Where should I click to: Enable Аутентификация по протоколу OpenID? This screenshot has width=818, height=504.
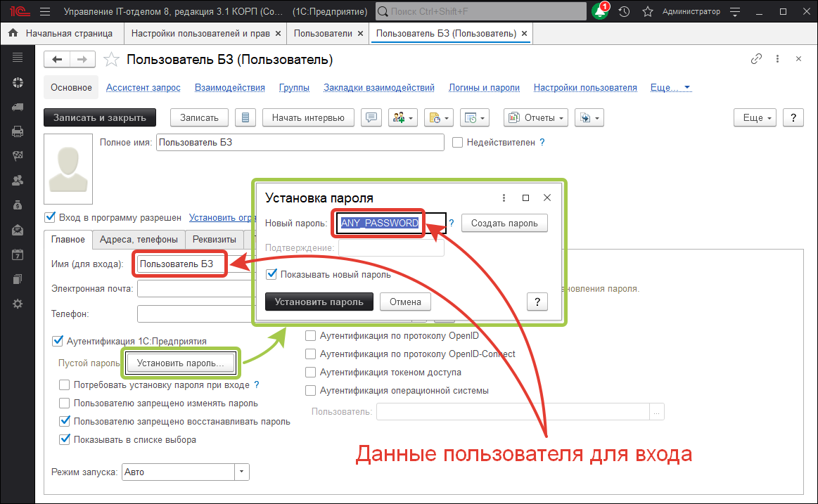310,336
